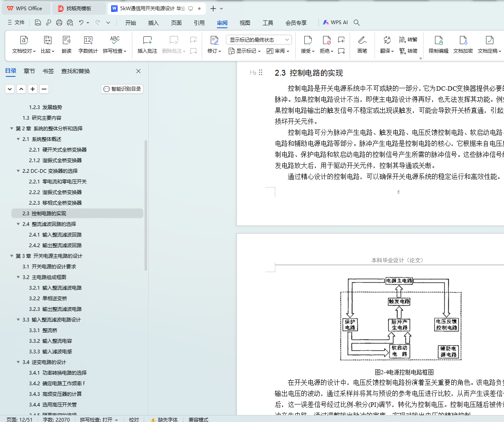Open the 显示标记的最终状态 dropdown
Image resolution: width=504 pixels, height=422 pixels.
pyautogui.click(x=259, y=40)
